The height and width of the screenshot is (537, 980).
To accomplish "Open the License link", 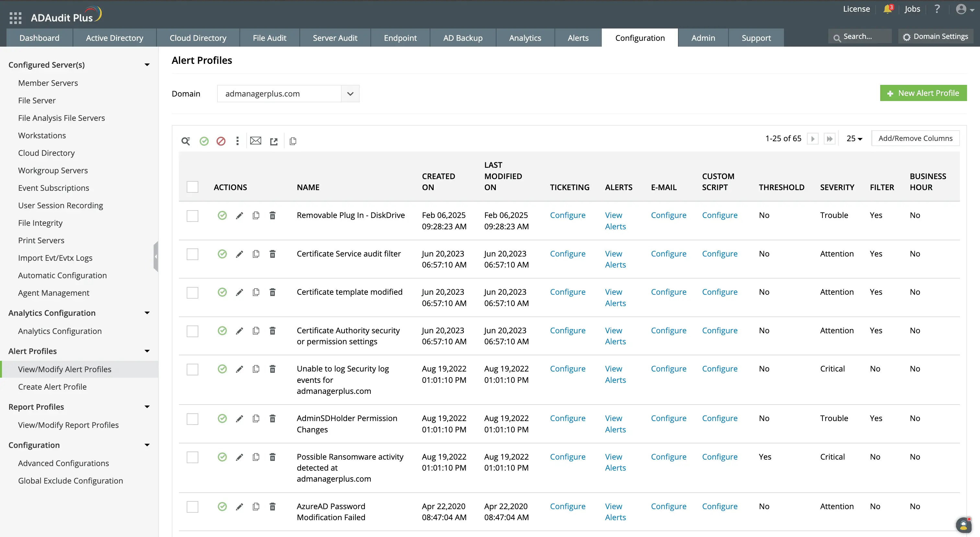I will pyautogui.click(x=856, y=9).
